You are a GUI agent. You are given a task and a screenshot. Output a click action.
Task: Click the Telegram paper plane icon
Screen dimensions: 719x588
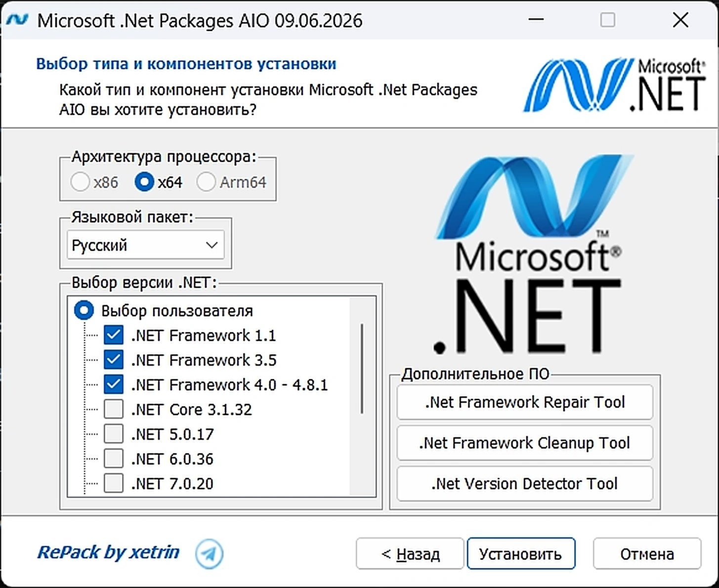tap(209, 553)
